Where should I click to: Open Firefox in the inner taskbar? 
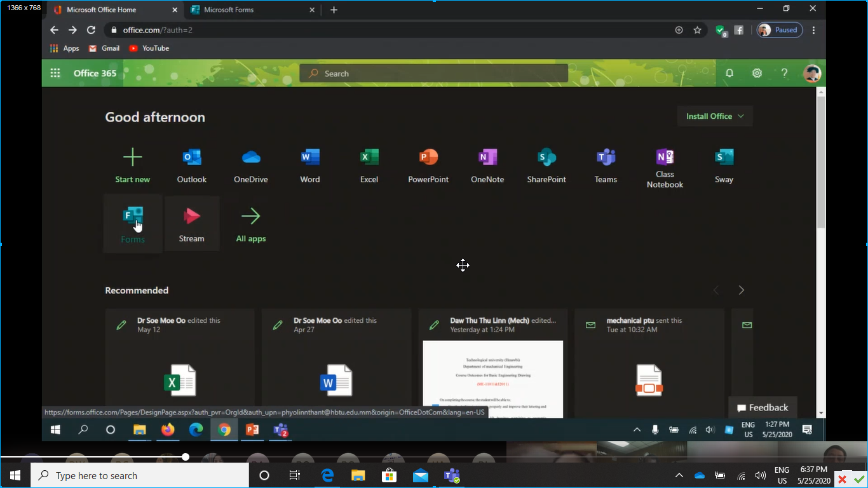point(168,430)
